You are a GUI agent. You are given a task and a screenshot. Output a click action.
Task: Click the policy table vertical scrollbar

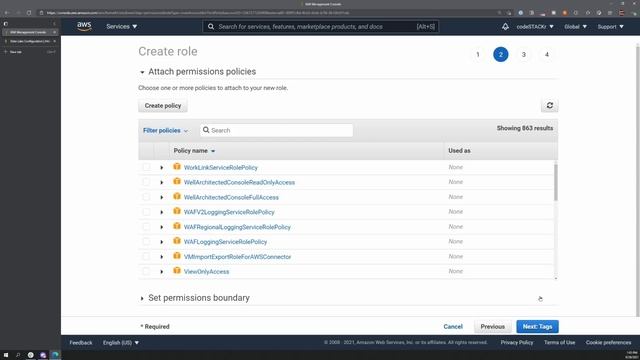click(556, 182)
